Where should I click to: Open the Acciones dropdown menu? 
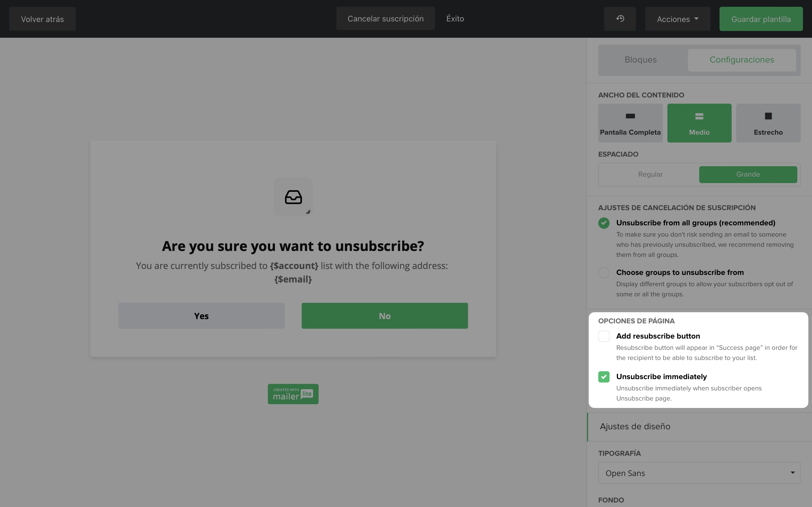677,19
